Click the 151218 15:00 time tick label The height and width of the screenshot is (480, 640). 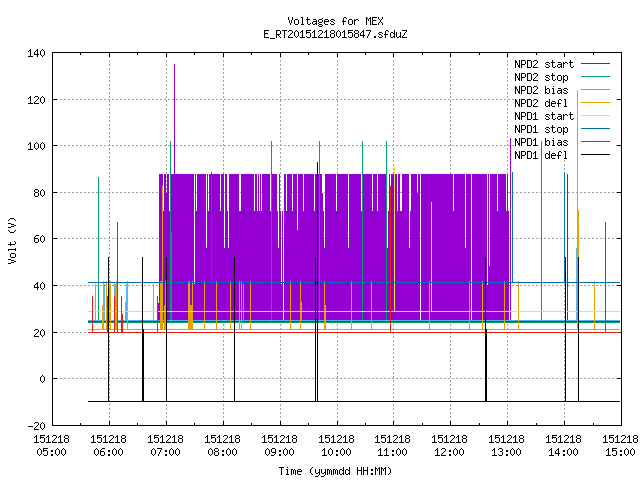coord(620,446)
